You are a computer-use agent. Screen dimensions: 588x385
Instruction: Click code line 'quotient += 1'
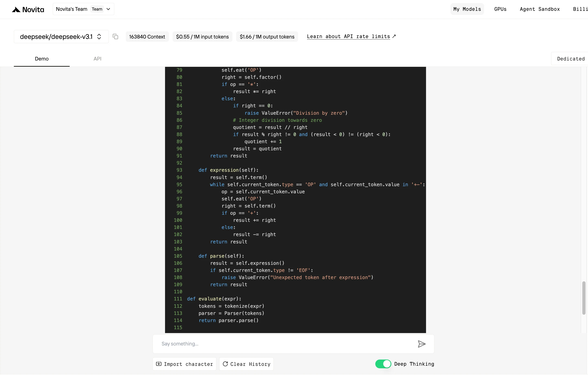click(x=263, y=142)
